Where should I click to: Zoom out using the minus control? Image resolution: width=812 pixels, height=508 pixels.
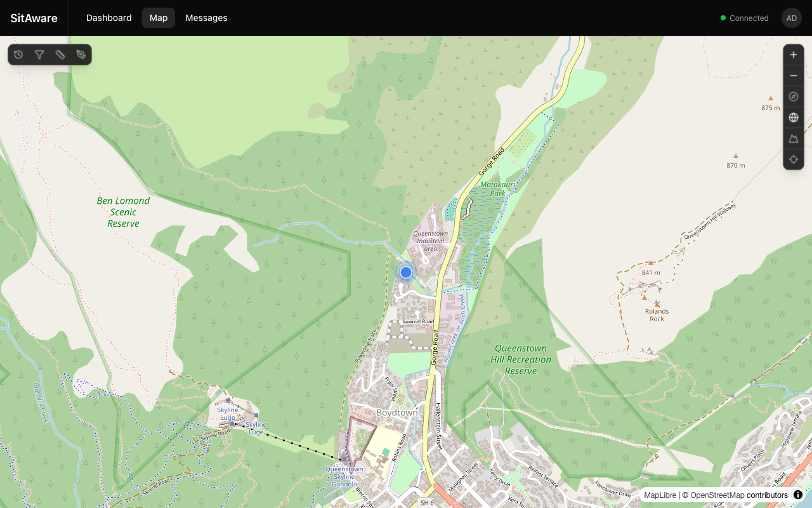point(793,75)
